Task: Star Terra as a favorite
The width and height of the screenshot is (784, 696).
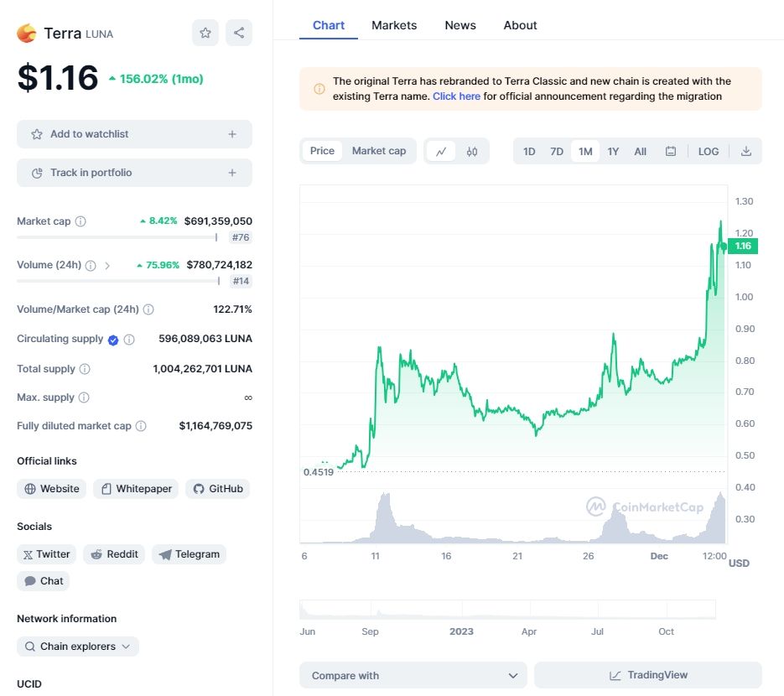Action: [205, 33]
